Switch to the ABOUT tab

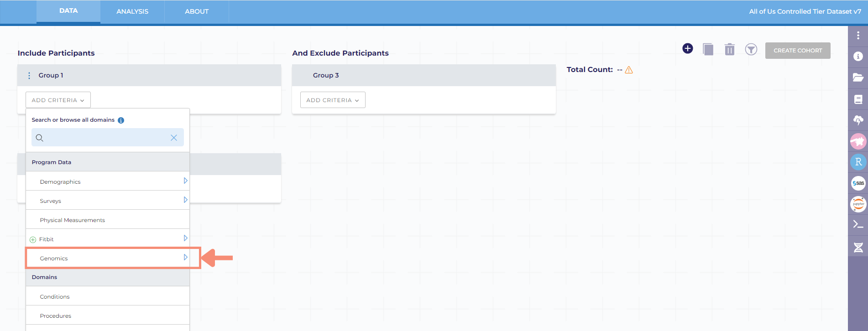pos(197,11)
